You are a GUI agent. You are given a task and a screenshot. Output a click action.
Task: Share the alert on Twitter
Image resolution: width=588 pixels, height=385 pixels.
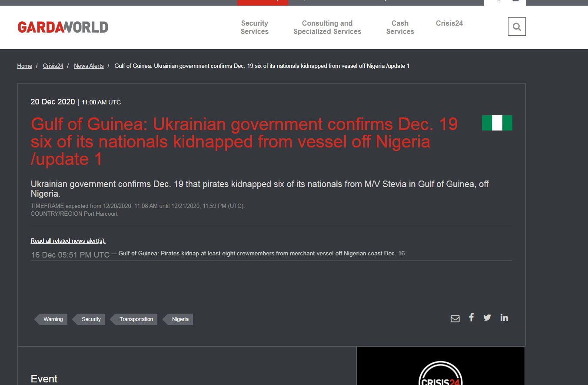[487, 318]
